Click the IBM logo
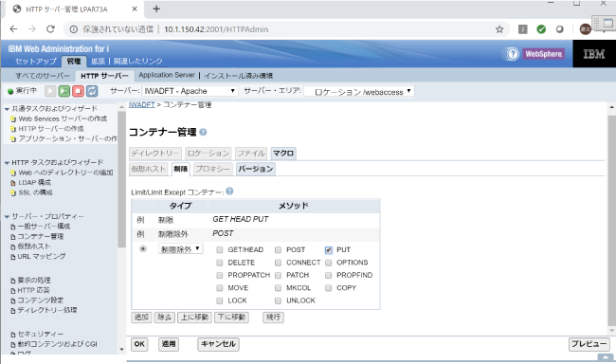 coord(594,54)
